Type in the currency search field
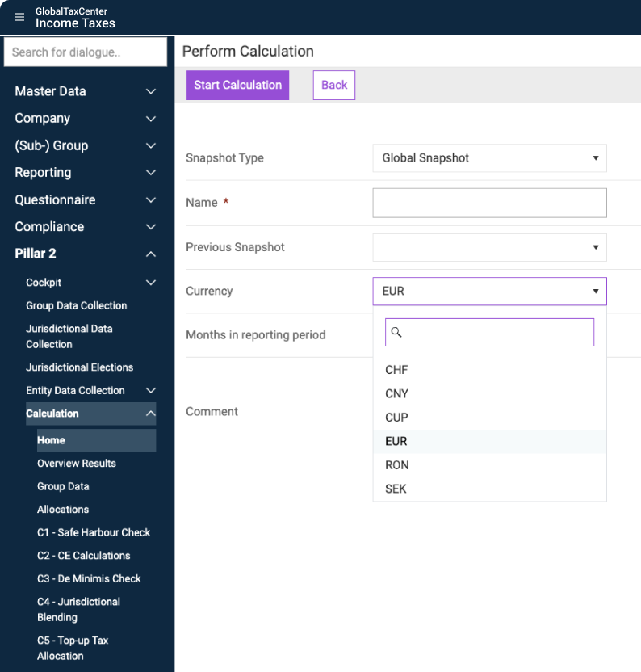The image size is (641, 672). coord(496,332)
